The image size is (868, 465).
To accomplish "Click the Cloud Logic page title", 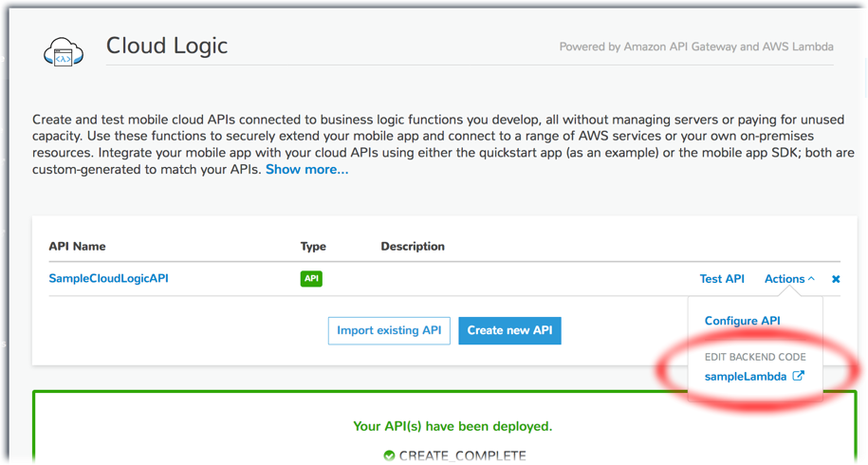I will 167,46.
